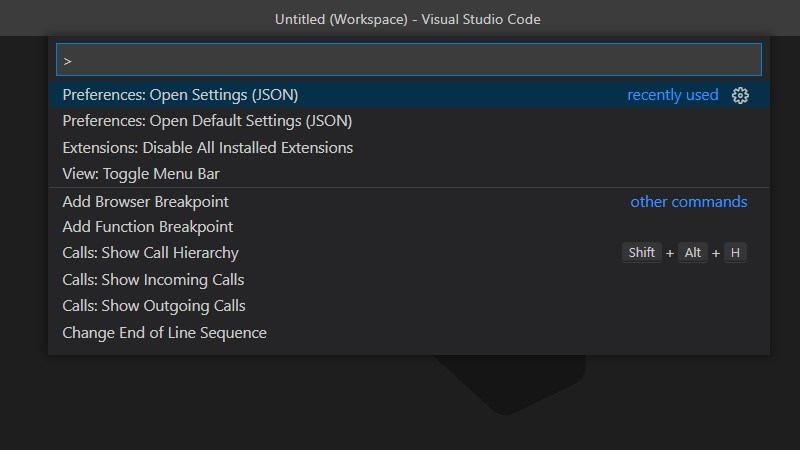Open Calls: Show Call Hierarchy
Image resolution: width=800 pixels, height=450 pixels.
[x=151, y=253]
